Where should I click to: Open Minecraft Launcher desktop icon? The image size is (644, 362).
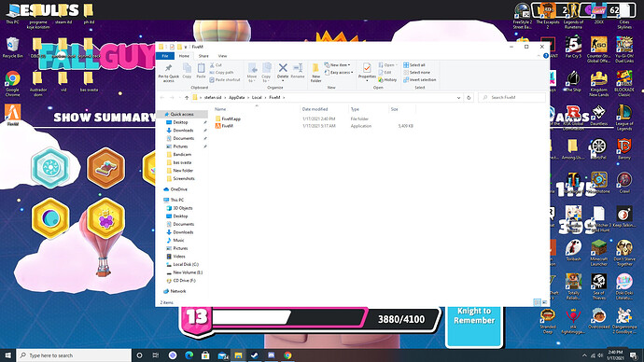coord(598,253)
